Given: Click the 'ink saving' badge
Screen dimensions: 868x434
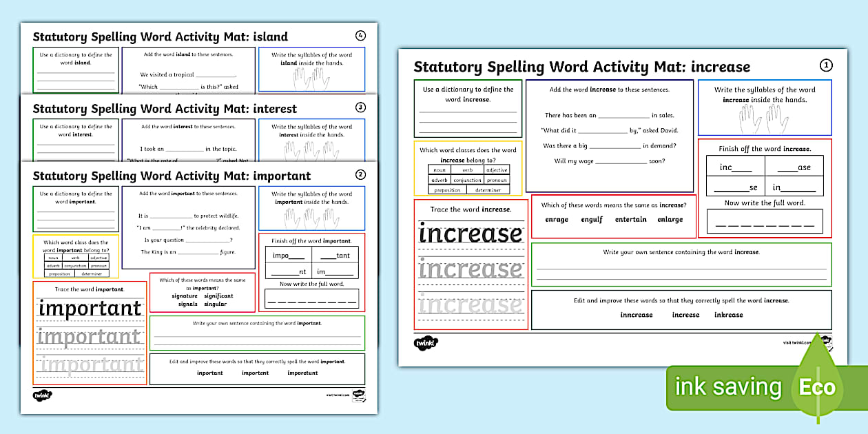Looking at the screenshot, I should 728,387.
